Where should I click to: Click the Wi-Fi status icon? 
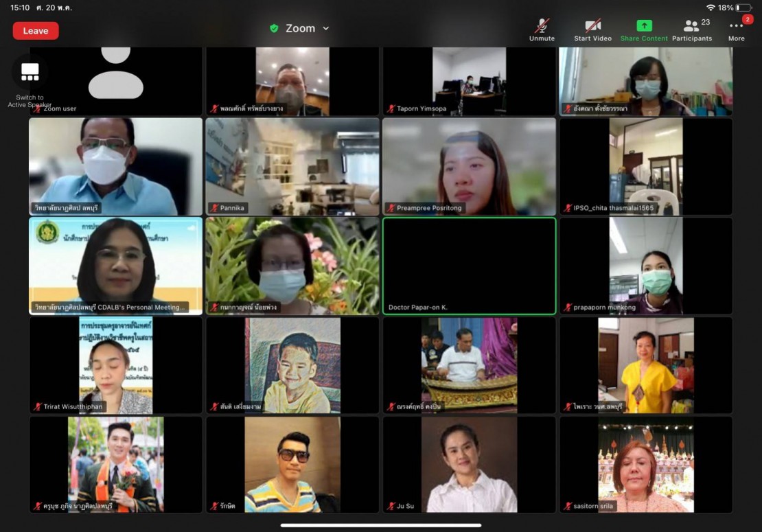pyautogui.click(x=711, y=8)
